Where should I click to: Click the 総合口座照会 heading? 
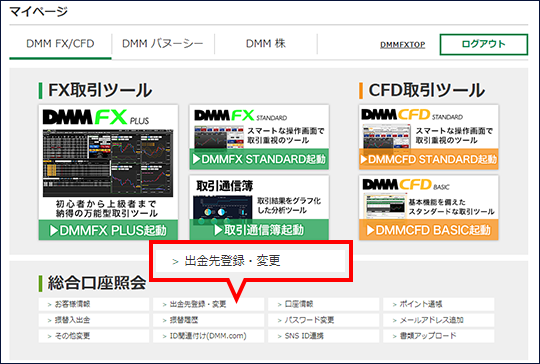click(x=97, y=283)
